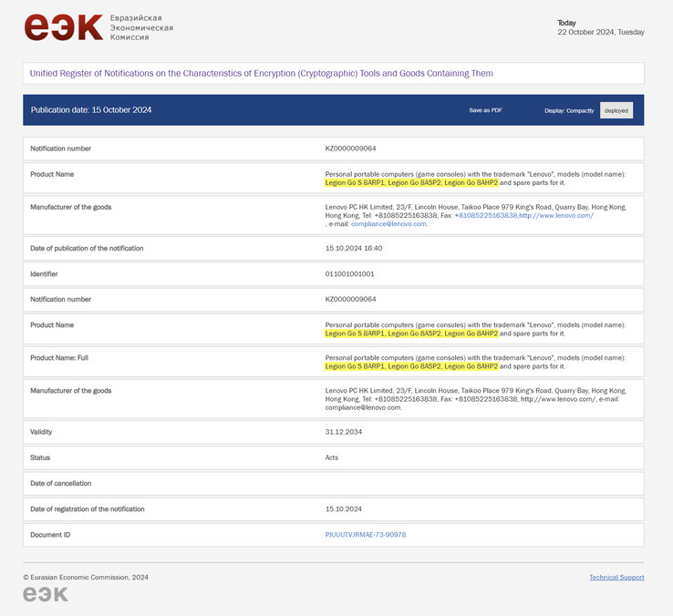Image resolution: width=673 pixels, height=616 pixels.
Task: Select the deployed display mode
Action: (x=616, y=110)
